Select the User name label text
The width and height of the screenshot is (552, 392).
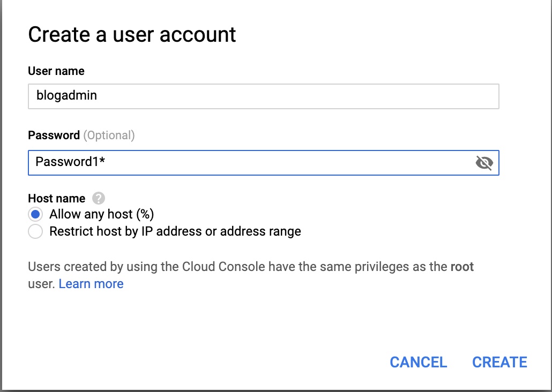56,71
